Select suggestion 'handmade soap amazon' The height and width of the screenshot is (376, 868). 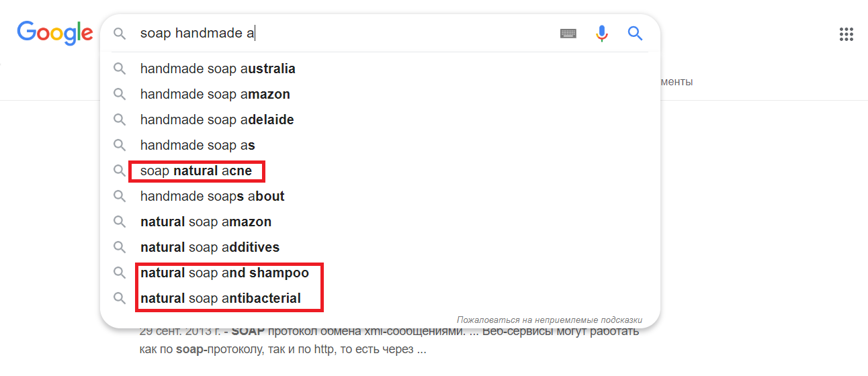pos(215,94)
